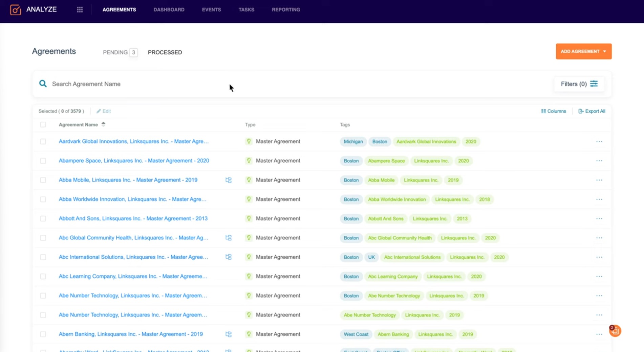644x352 pixels.
Task: Go to the Agreements nav tab
Action: (x=119, y=10)
